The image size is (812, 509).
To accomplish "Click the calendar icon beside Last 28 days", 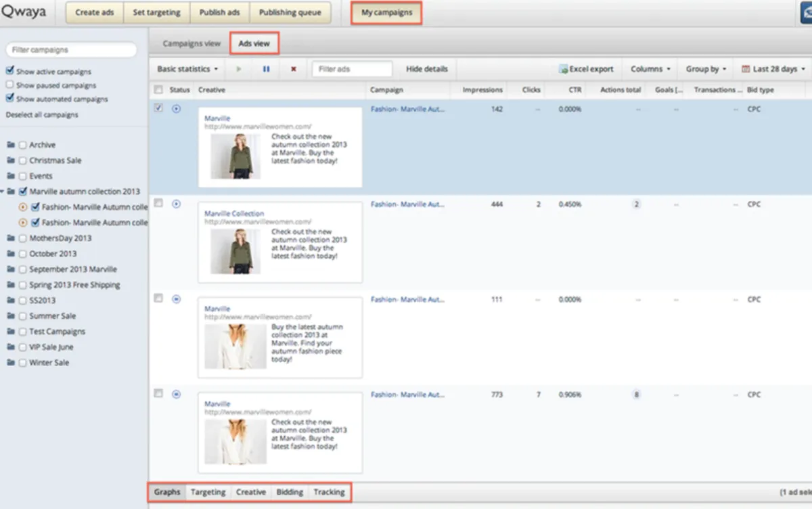I will (746, 69).
